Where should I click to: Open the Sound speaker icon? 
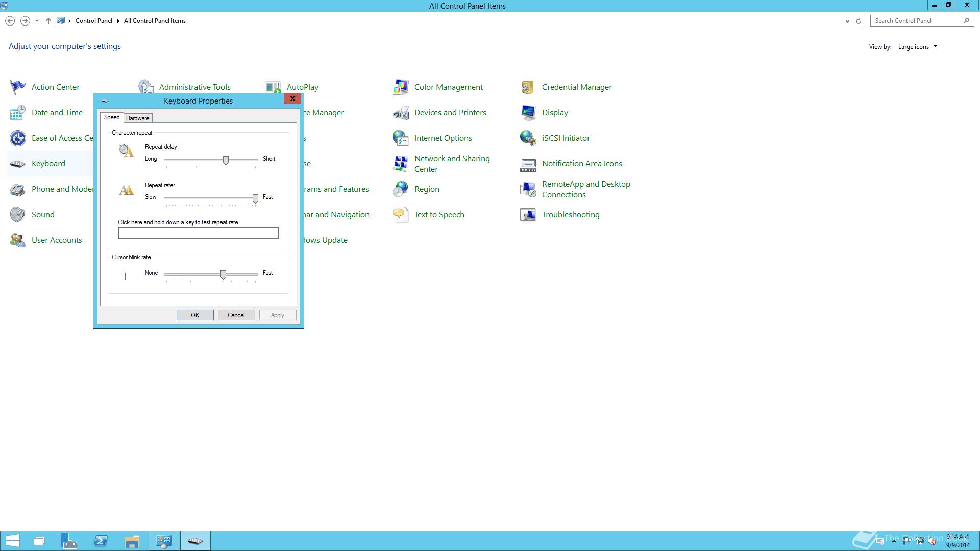[x=17, y=215]
